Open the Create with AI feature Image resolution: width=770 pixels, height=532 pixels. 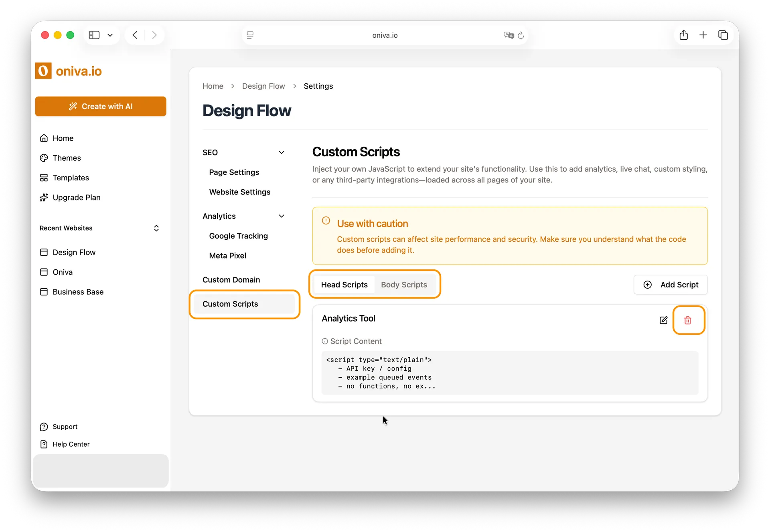click(x=101, y=106)
